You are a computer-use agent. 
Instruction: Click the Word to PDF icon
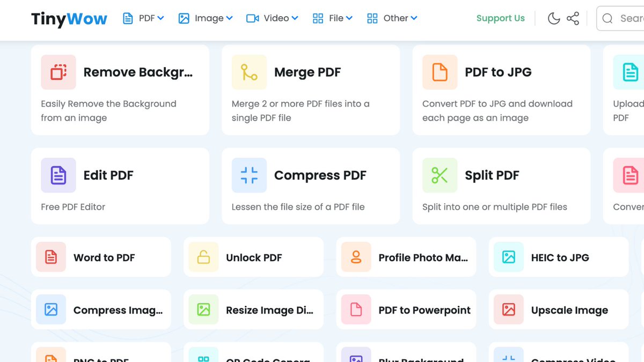pos(51,257)
